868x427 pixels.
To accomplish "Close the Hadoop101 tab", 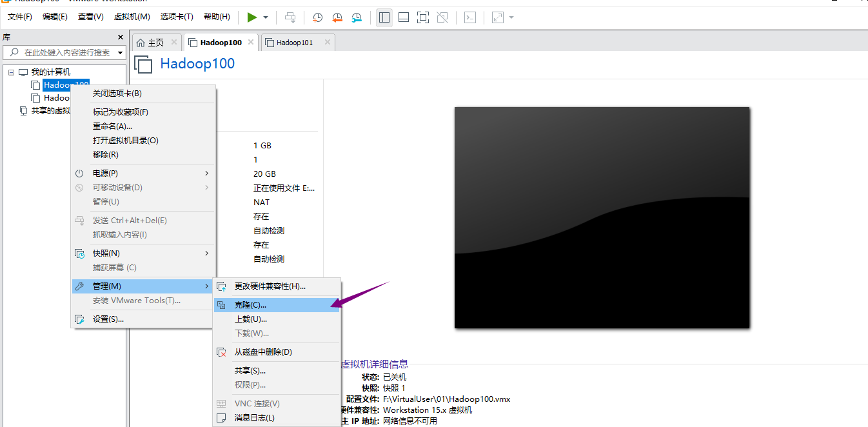I will pos(328,43).
